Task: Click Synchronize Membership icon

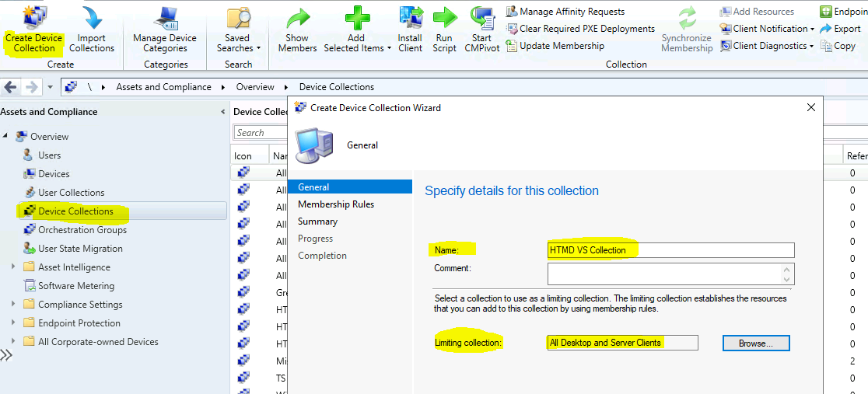Action: (x=687, y=17)
